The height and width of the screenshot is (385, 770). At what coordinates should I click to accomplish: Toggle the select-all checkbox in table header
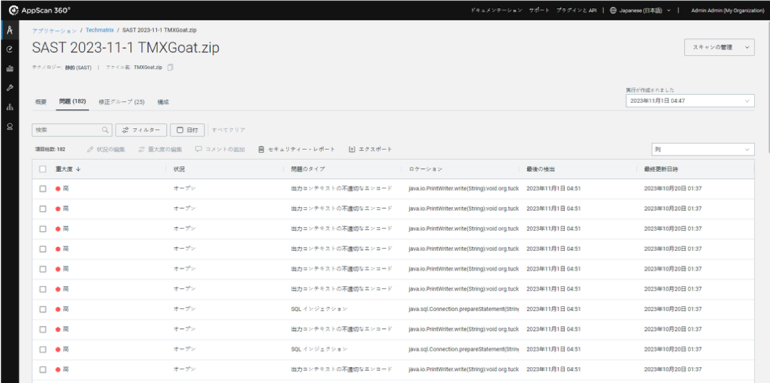pos(43,169)
